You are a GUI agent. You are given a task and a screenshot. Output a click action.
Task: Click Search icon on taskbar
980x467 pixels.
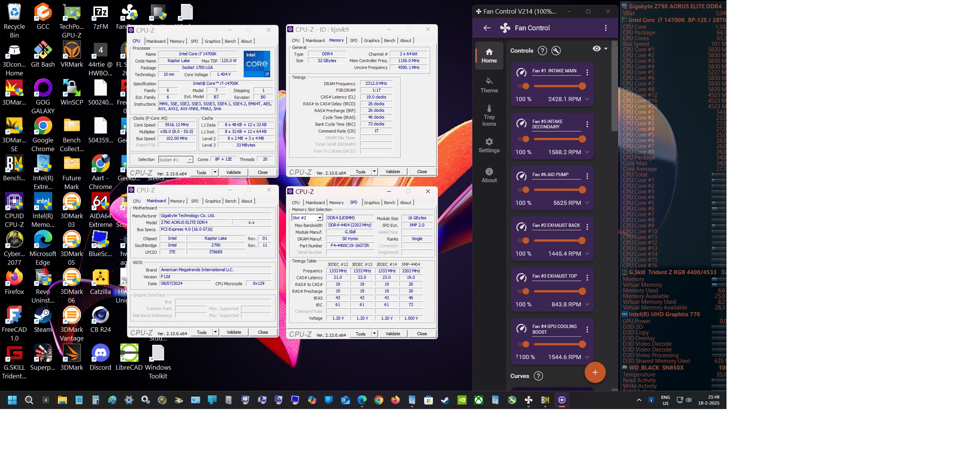pos(29,400)
